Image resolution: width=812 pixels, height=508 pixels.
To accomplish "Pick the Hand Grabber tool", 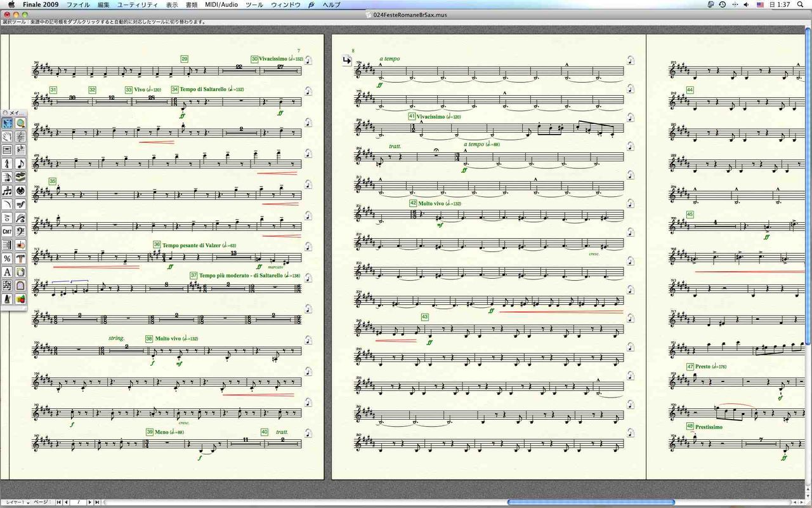I will click(8, 137).
